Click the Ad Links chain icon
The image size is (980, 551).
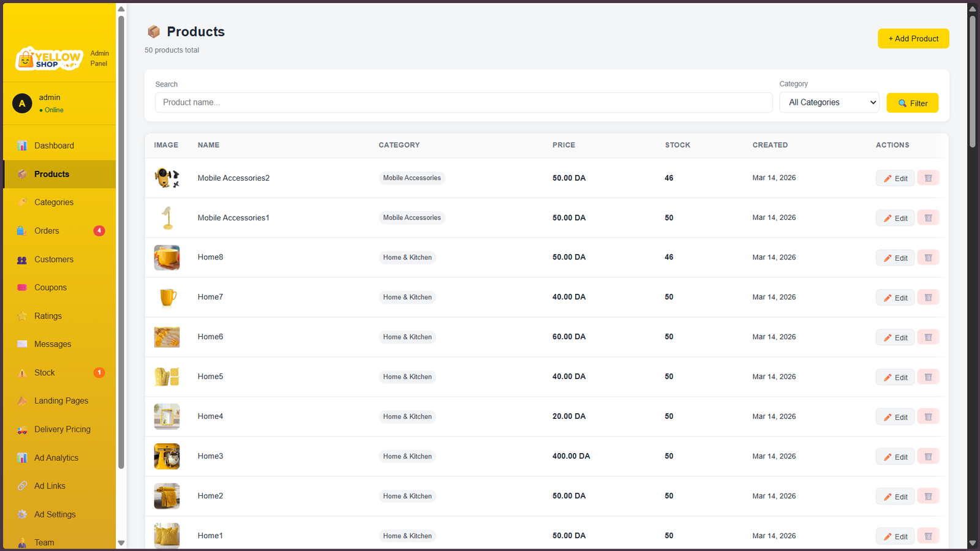coord(22,486)
